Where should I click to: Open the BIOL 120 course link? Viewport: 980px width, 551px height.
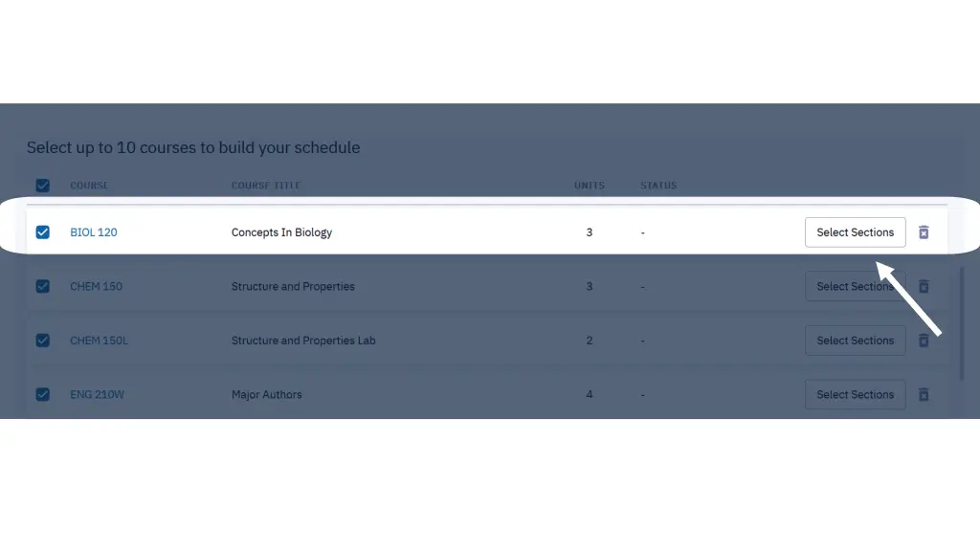point(94,232)
